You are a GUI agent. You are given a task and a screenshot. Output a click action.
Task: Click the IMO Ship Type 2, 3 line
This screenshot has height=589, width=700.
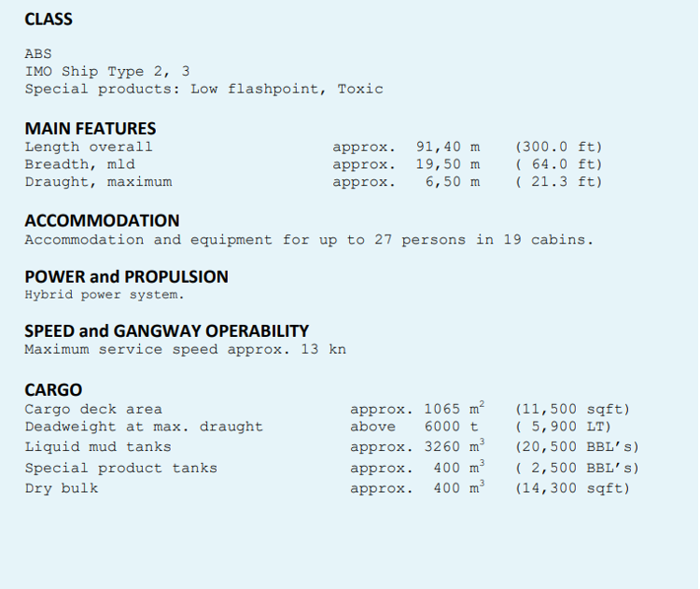(106, 71)
